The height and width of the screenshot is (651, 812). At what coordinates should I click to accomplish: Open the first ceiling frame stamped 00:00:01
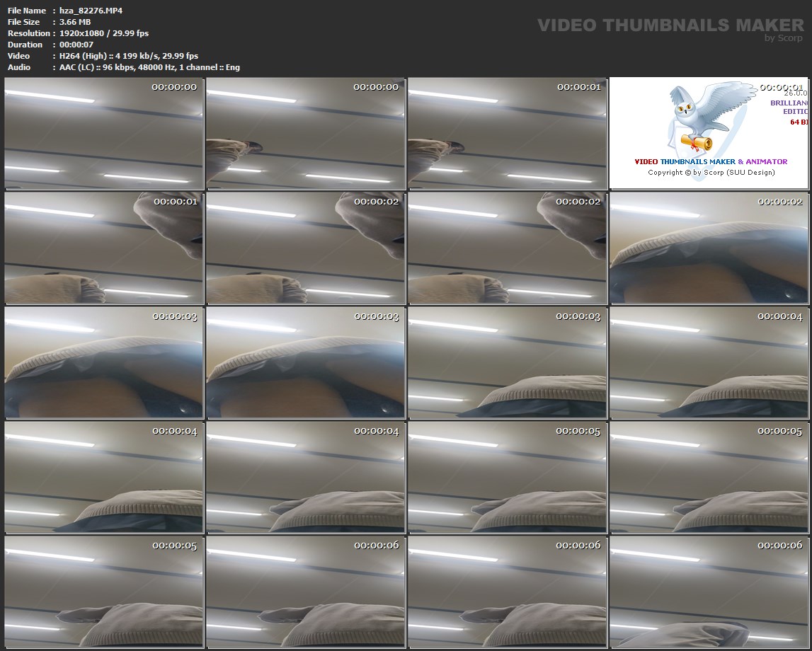(x=507, y=133)
